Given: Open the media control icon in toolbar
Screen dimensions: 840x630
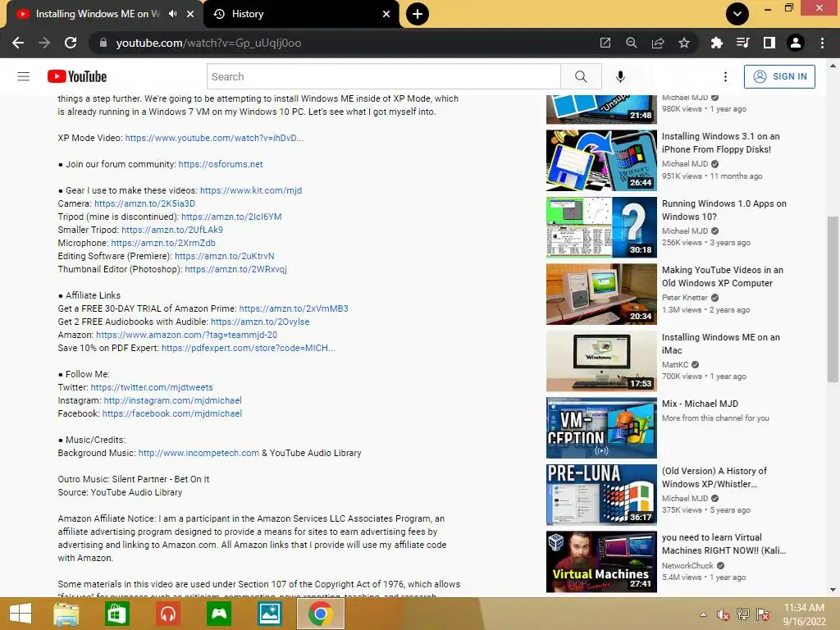Looking at the screenshot, I should tap(742, 43).
